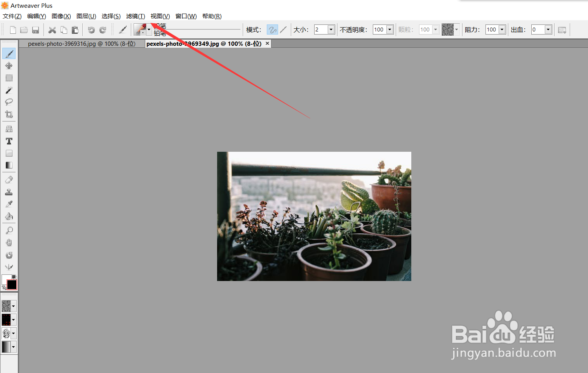The image size is (588, 373).
Task: Open the 帮助(R) menu
Action: 212,16
